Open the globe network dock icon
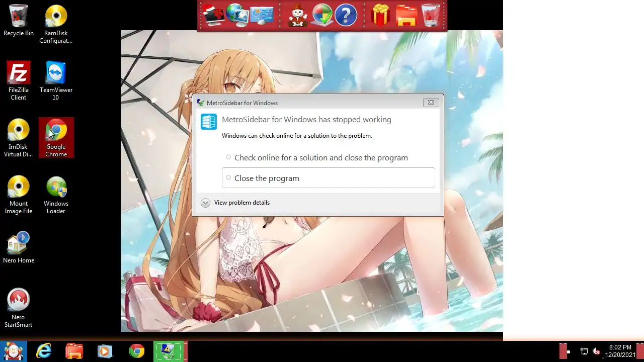Screen dimensions: 644x362 [237, 16]
